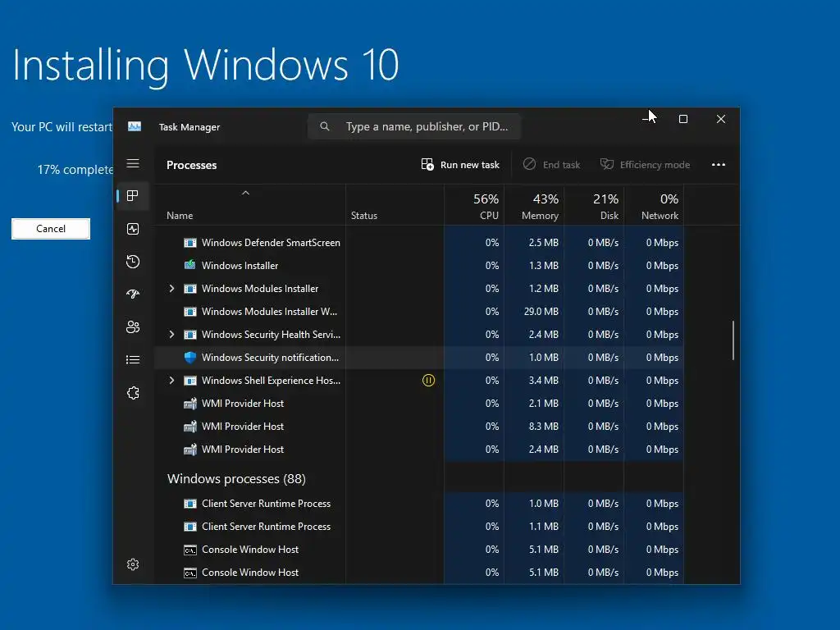840x630 pixels.
Task: Expand the Windows Modules Installer group
Action: tap(171, 288)
